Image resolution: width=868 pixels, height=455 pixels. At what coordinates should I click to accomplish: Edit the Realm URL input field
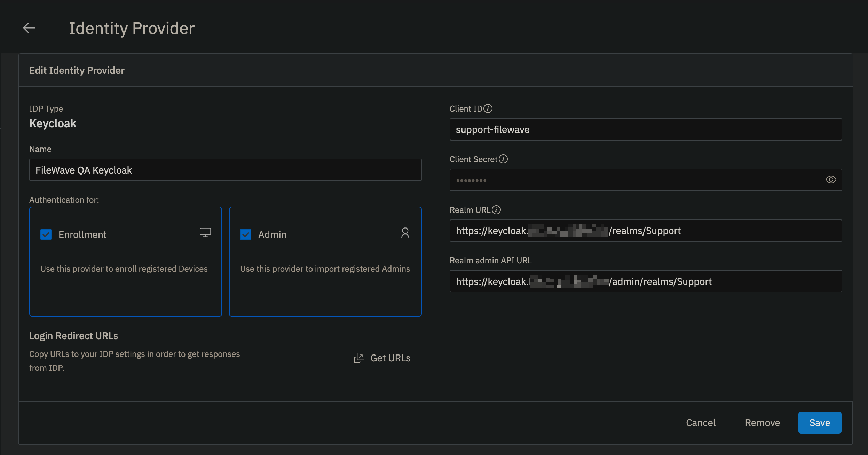(646, 231)
